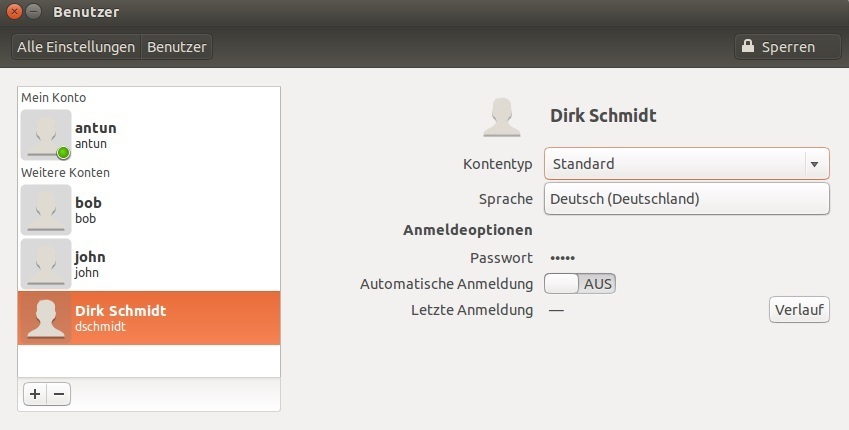This screenshot has width=849, height=430.
Task: Go back to Alle Einstellungen
Action: [76, 47]
